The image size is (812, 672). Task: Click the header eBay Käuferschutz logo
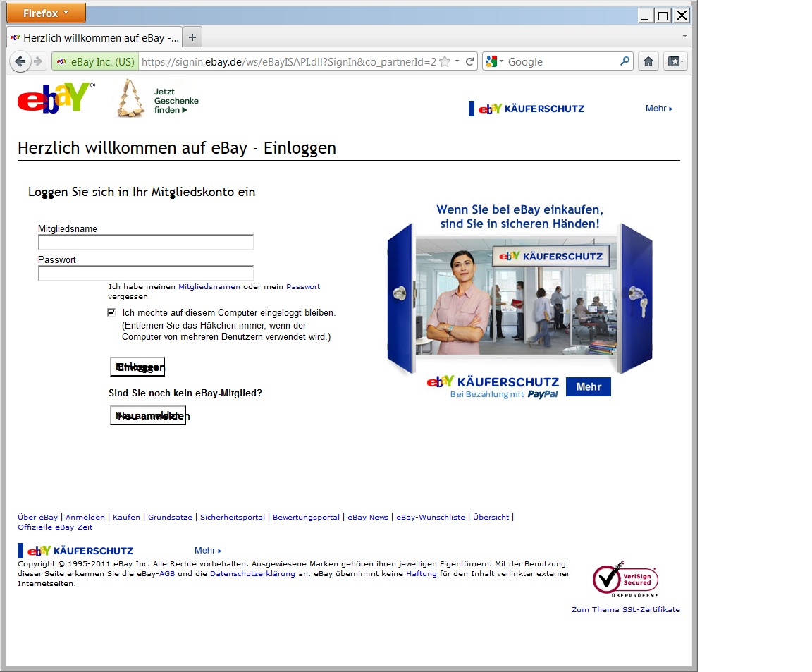click(x=527, y=109)
